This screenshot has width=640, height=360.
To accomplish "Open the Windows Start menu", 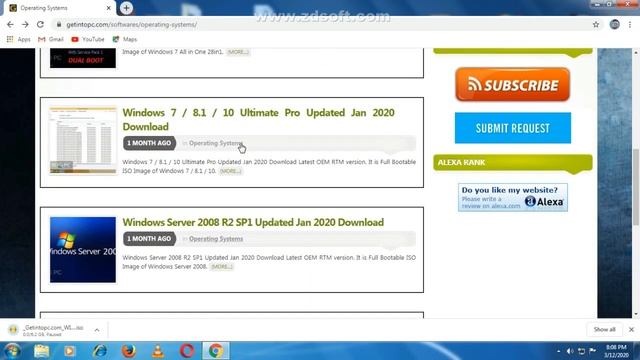I will [12, 351].
